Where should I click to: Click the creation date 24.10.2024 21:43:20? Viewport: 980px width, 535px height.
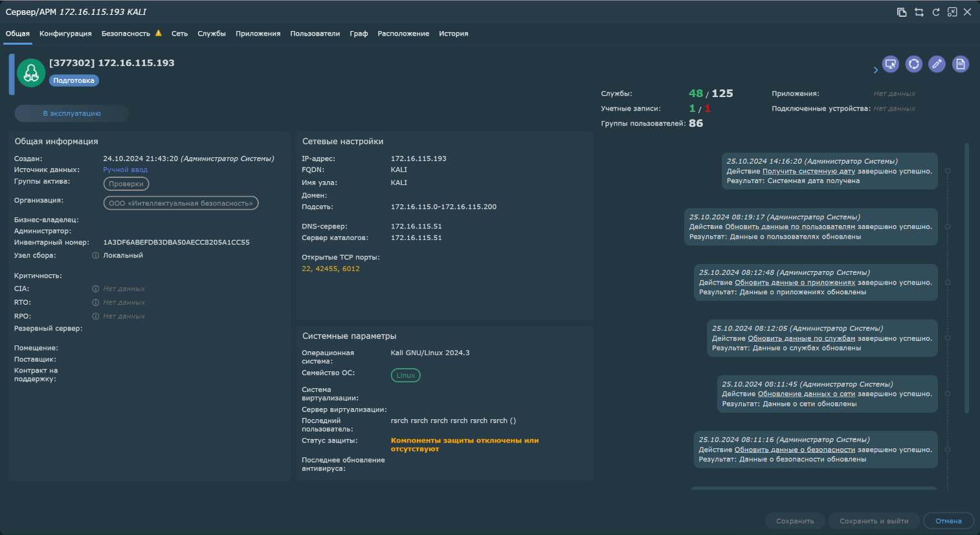point(140,158)
